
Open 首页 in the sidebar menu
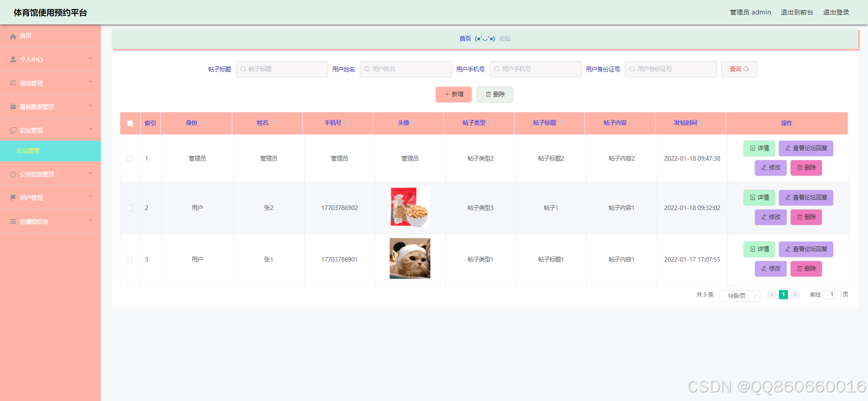coord(50,36)
